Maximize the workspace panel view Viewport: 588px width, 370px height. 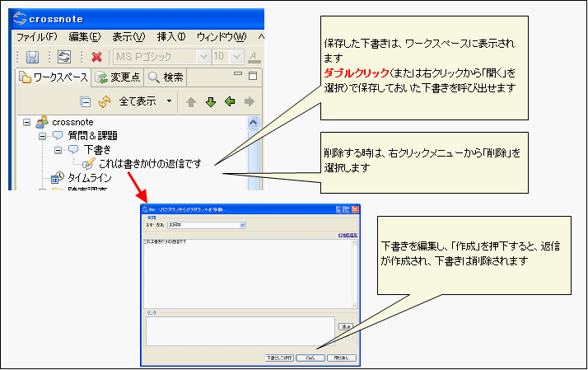(253, 76)
